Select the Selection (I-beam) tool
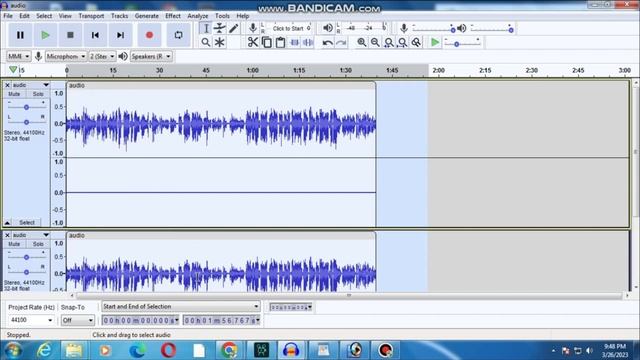 [206, 28]
